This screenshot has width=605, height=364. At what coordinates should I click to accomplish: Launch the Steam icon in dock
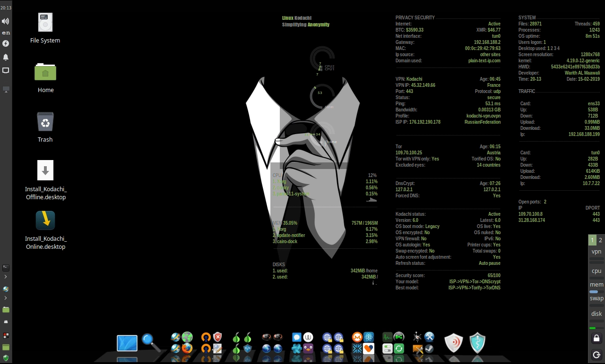point(430,349)
